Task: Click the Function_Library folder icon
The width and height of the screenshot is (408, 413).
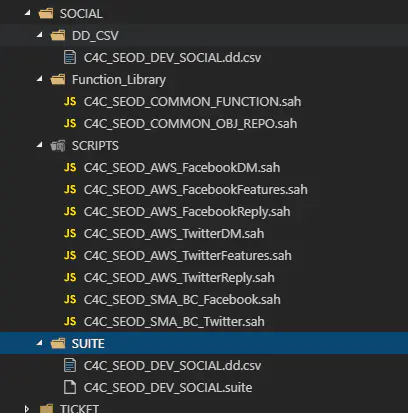Action: click(x=58, y=80)
